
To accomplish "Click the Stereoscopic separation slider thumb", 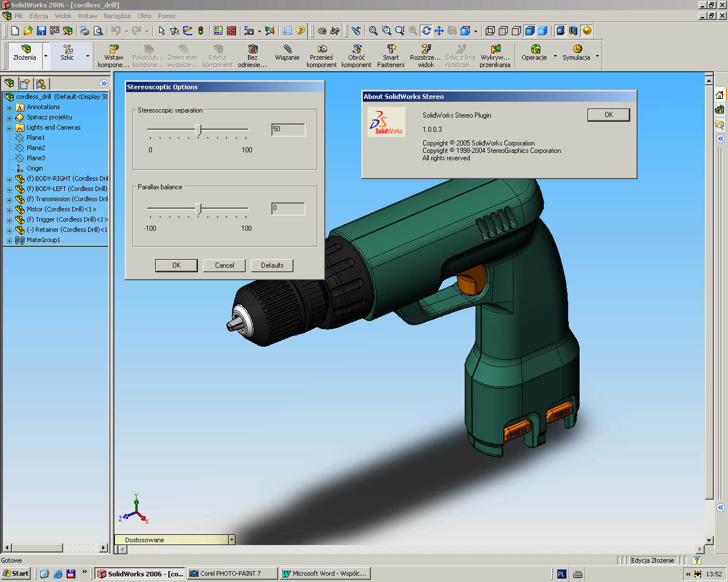I will pos(198,130).
